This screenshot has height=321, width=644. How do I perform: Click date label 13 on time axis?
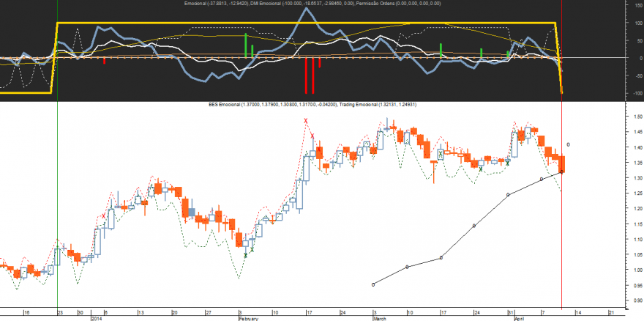click(141, 312)
